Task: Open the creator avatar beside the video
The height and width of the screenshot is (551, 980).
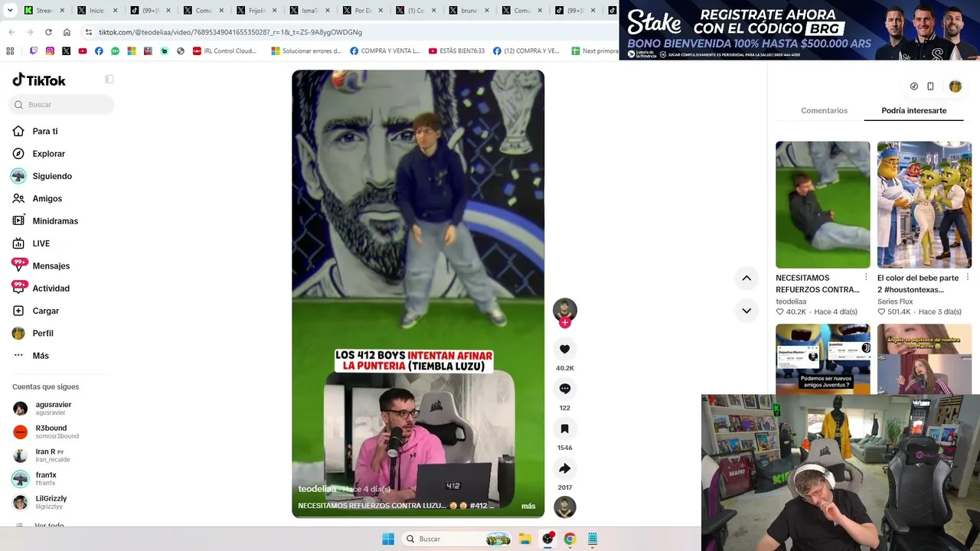Action: click(565, 309)
